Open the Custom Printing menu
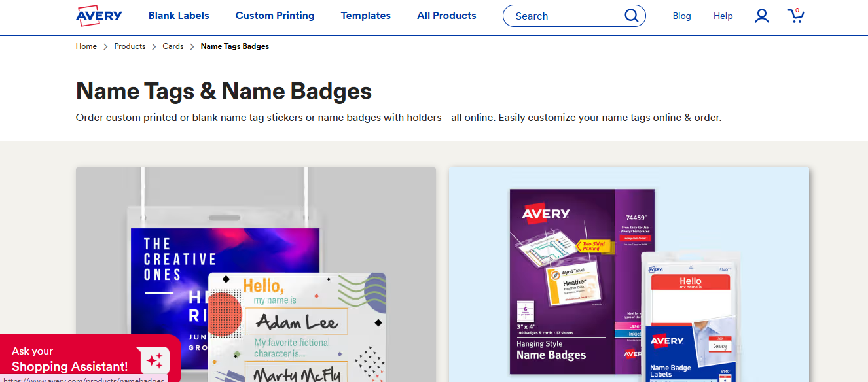The image size is (868, 382). tap(275, 16)
